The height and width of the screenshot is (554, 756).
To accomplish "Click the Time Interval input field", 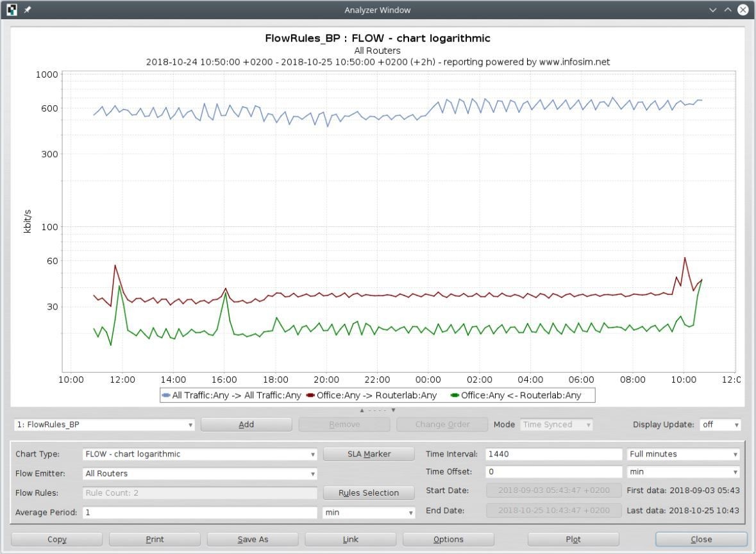I will (x=553, y=454).
